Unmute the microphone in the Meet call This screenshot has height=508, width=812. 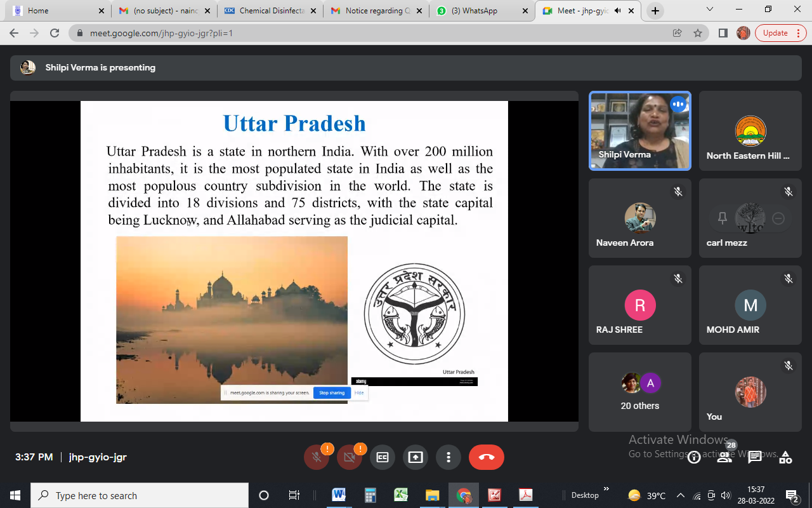coord(316,457)
